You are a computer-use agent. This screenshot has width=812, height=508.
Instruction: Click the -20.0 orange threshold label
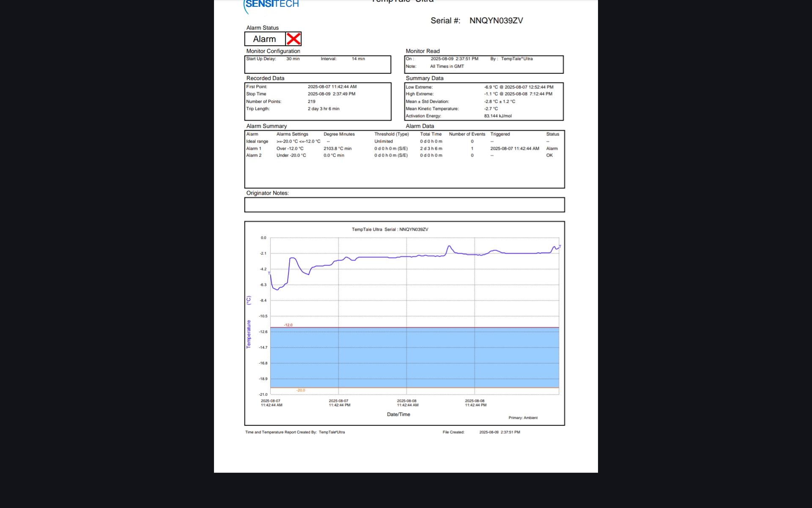click(301, 390)
